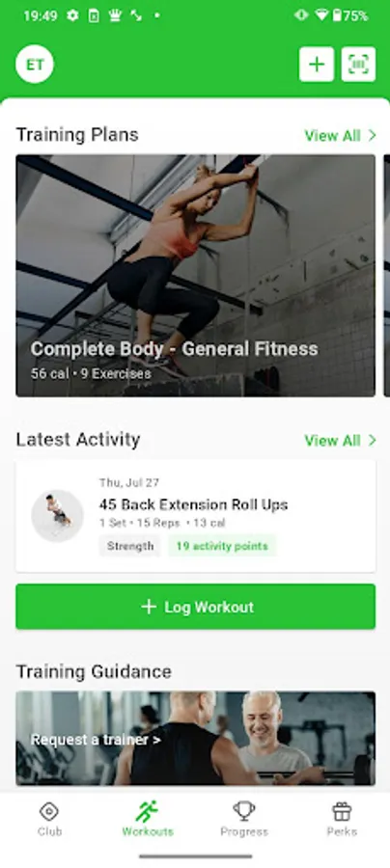
Task: Expand the Latest Activity View All chevron
Action: pos(373,441)
